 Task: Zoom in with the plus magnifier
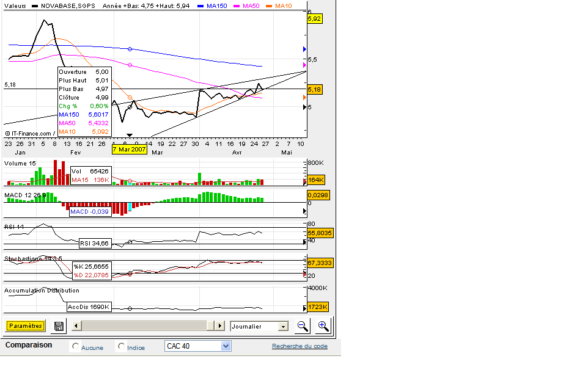coord(323,326)
